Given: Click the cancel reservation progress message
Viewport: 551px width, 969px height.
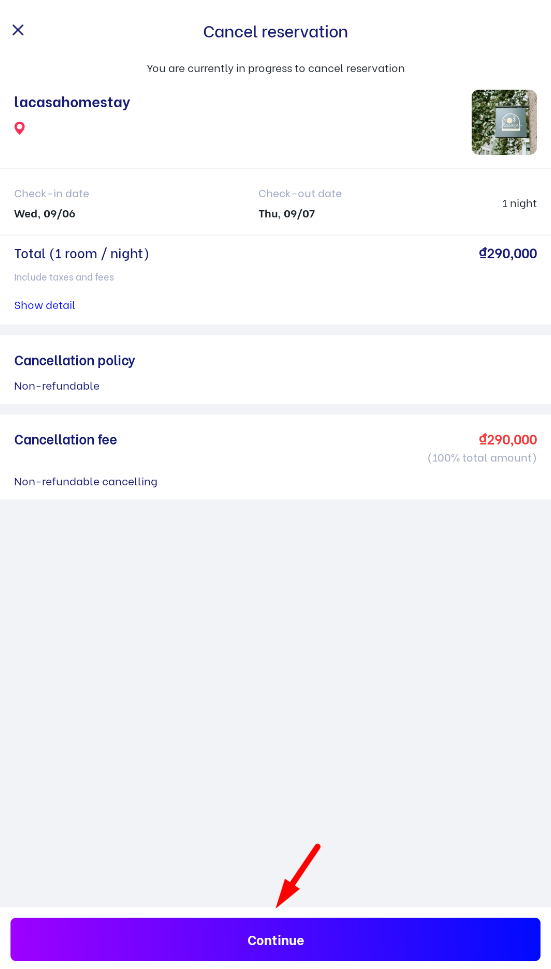Looking at the screenshot, I should click(276, 69).
